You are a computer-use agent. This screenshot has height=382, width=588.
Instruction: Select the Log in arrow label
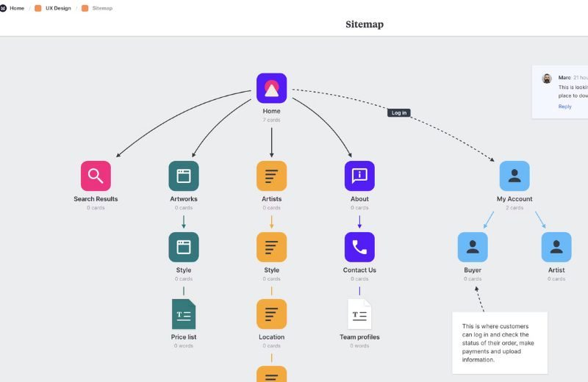(x=399, y=113)
